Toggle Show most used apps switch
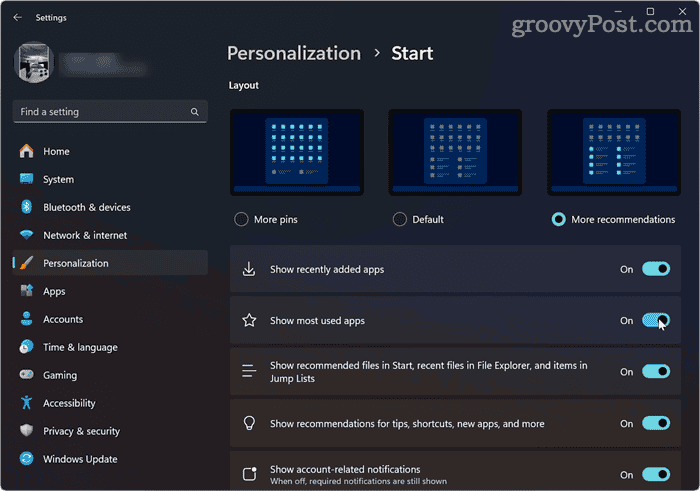700x491 pixels. coord(655,321)
